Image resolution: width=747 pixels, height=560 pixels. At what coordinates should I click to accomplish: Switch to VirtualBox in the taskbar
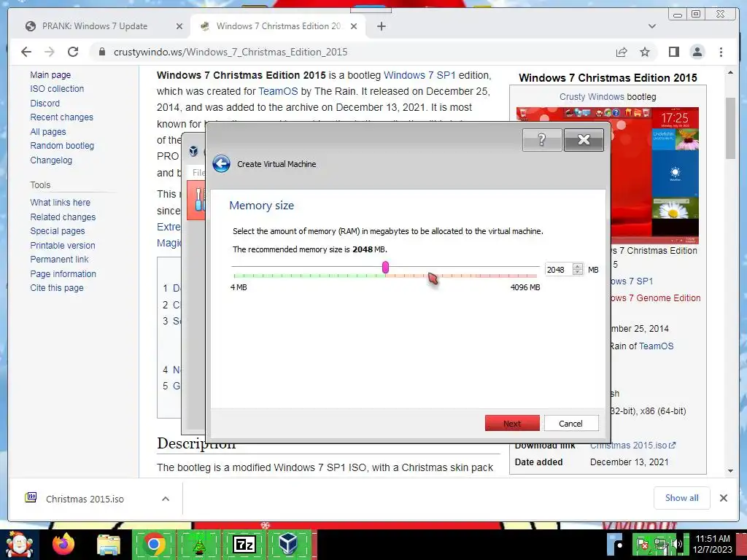pos(289,544)
